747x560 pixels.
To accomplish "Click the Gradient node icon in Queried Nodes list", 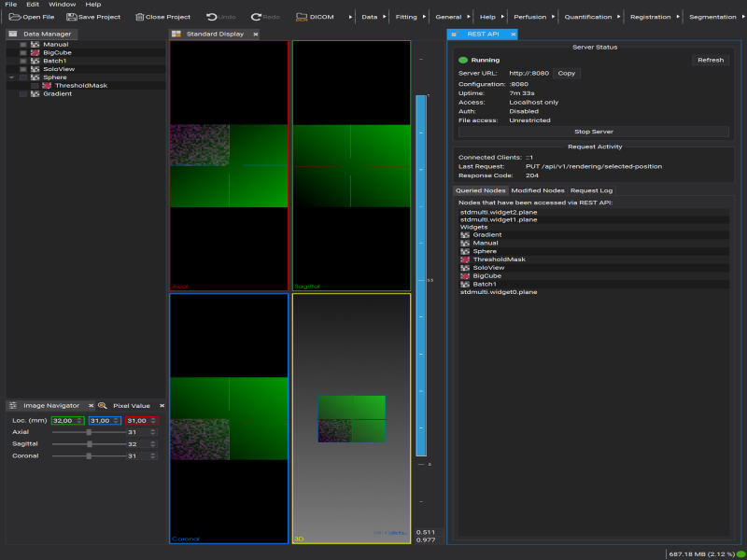I will pyautogui.click(x=465, y=235).
